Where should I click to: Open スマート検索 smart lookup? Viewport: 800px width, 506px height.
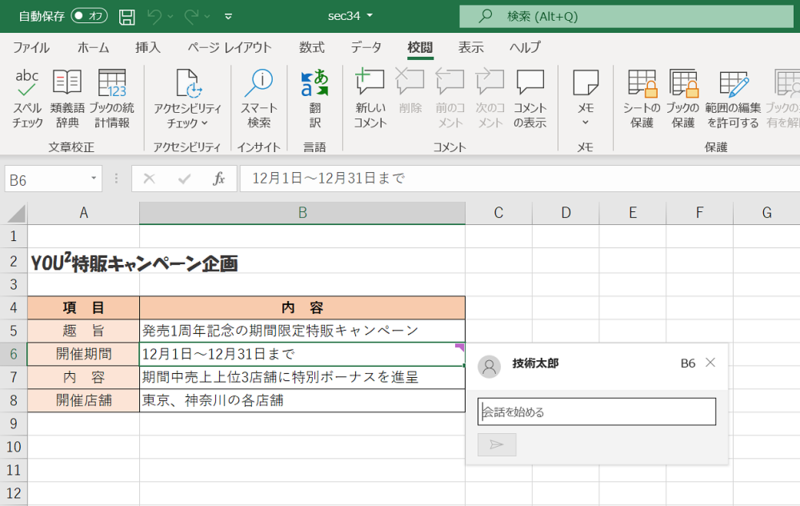(x=259, y=99)
